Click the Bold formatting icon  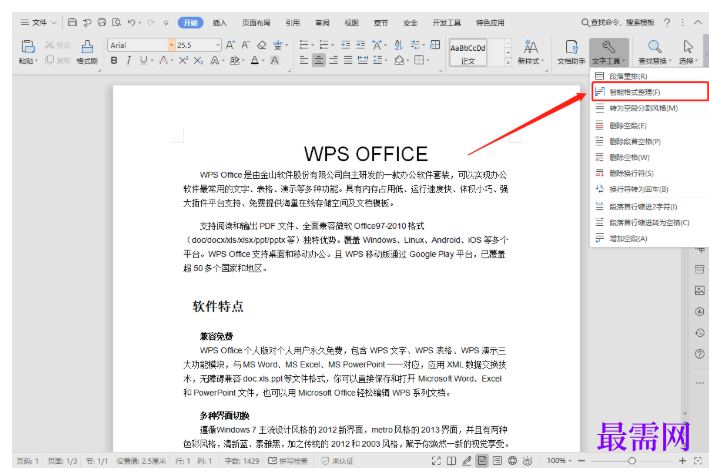coord(114,61)
